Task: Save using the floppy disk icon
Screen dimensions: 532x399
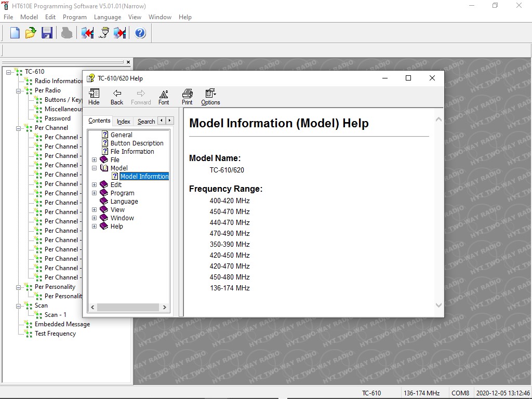Action: 47,33
